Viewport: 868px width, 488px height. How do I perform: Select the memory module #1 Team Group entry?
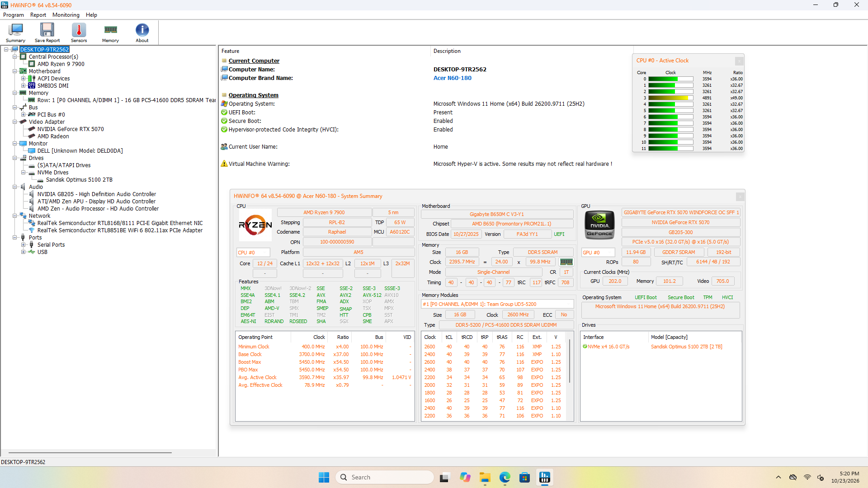click(x=497, y=305)
